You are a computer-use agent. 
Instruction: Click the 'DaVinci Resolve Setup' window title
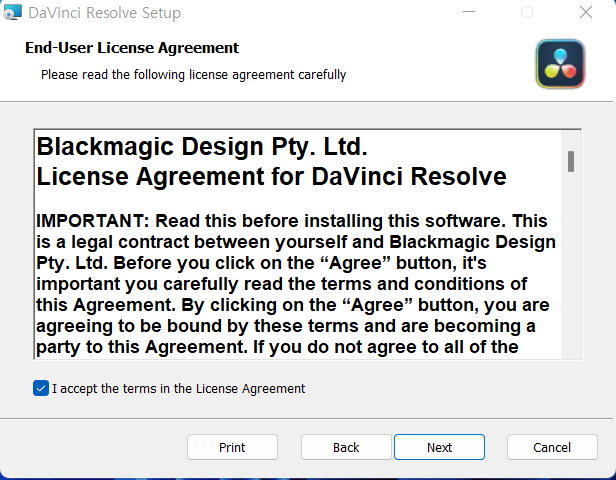point(104,13)
